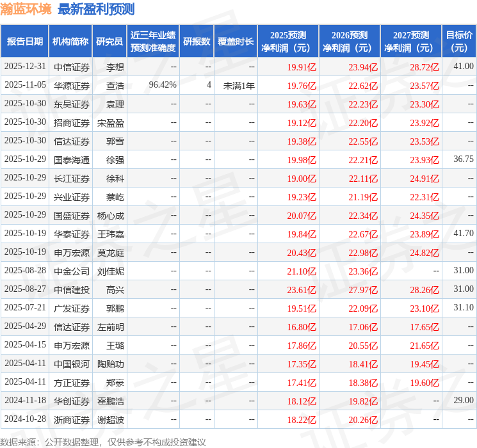
Task: Click the 华创证券 institution cell
Action: pyautogui.click(x=72, y=401)
